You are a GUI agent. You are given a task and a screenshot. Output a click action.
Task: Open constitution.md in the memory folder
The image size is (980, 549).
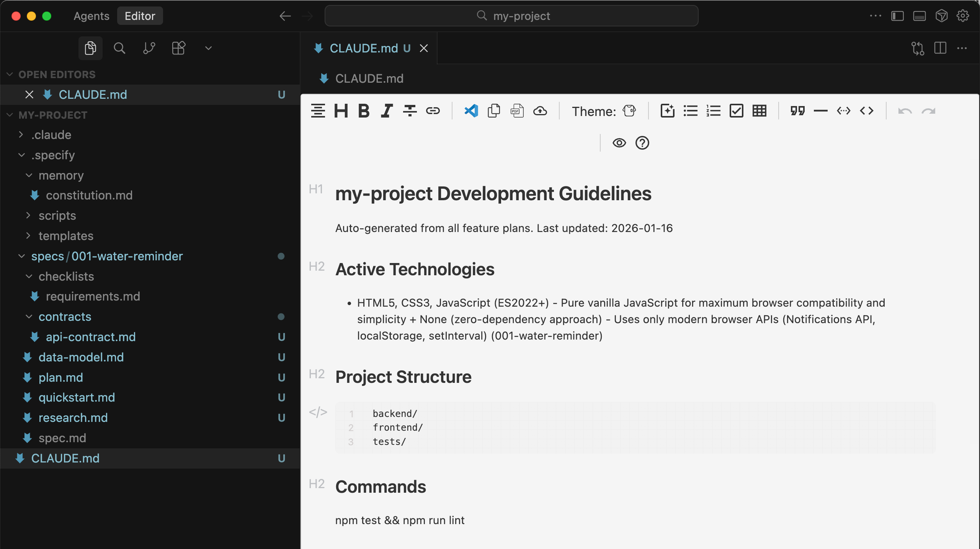(89, 195)
